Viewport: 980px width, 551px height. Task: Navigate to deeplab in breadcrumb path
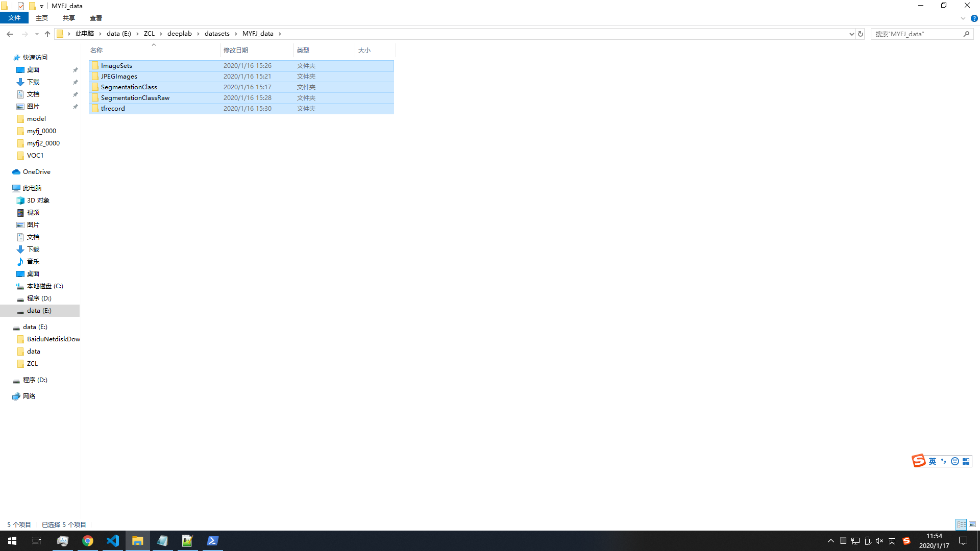point(179,34)
